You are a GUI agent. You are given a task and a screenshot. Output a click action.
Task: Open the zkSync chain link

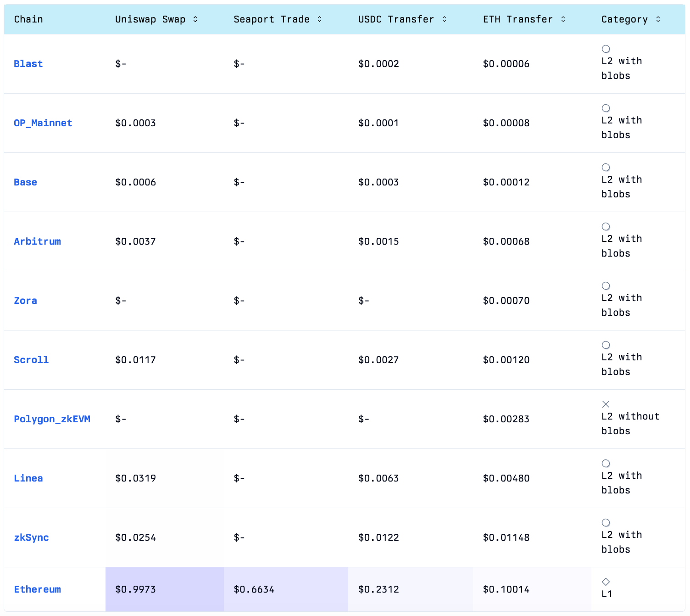coord(31,538)
